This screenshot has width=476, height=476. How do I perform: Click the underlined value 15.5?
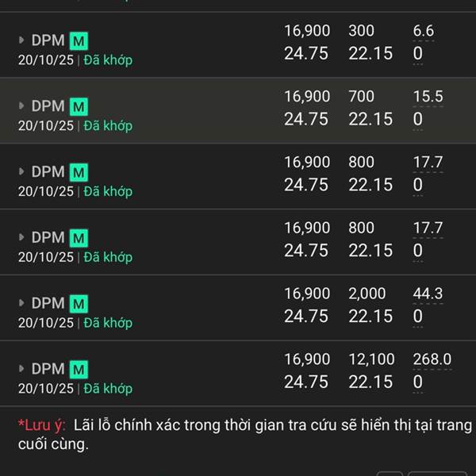428,97
